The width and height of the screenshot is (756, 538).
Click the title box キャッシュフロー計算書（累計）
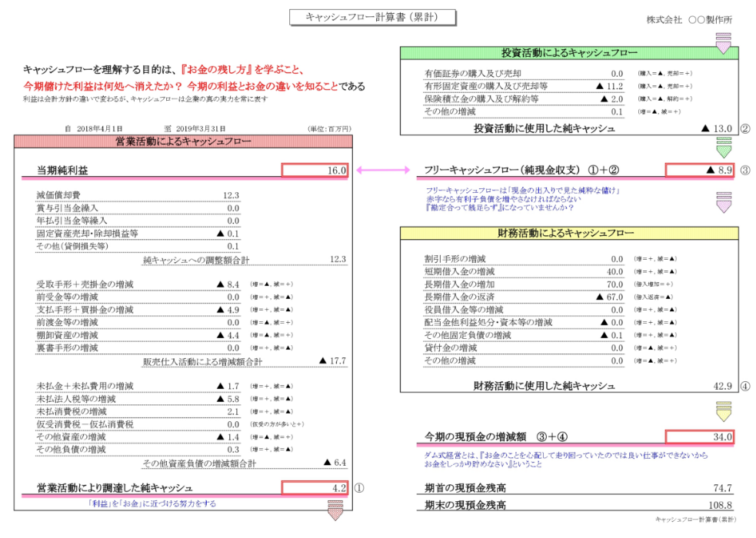(x=372, y=18)
